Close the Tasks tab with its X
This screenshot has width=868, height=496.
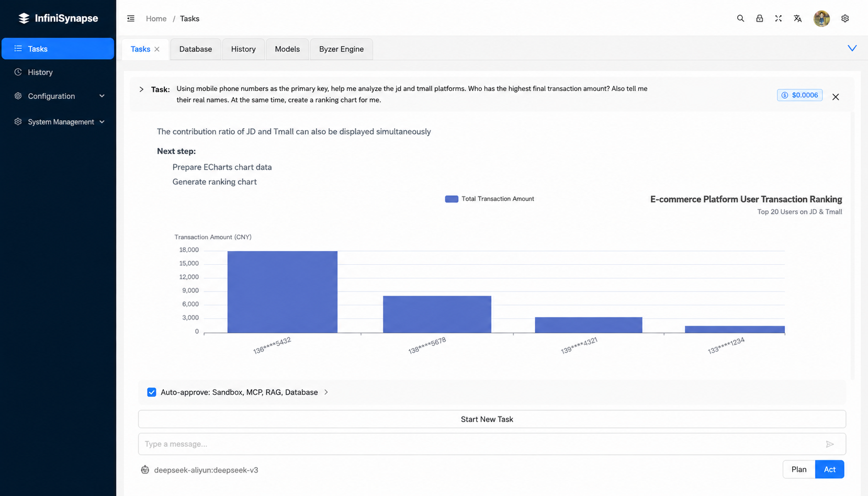coord(157,49)
